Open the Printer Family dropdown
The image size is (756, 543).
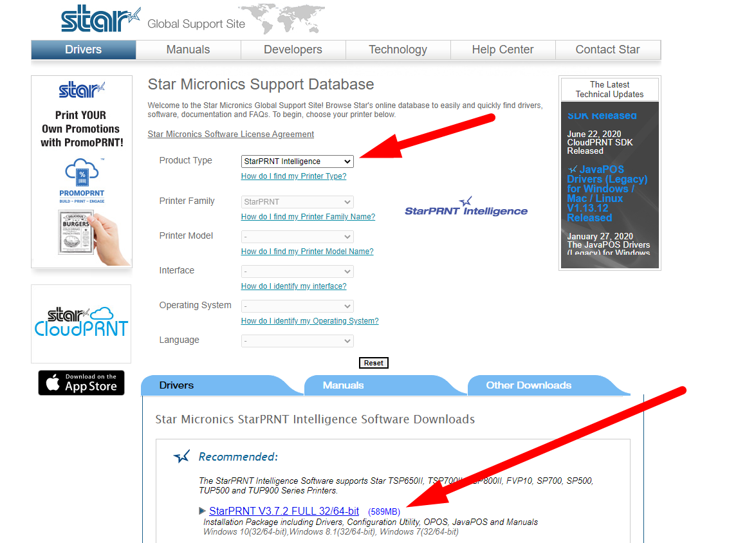point(297,202)
